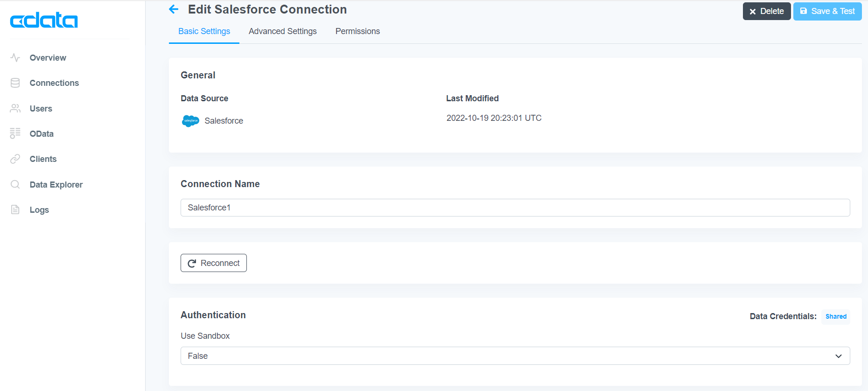This screenshot has height=391, width=868.
Task: Click the OData list icon
Action: (x=15, y=133)
